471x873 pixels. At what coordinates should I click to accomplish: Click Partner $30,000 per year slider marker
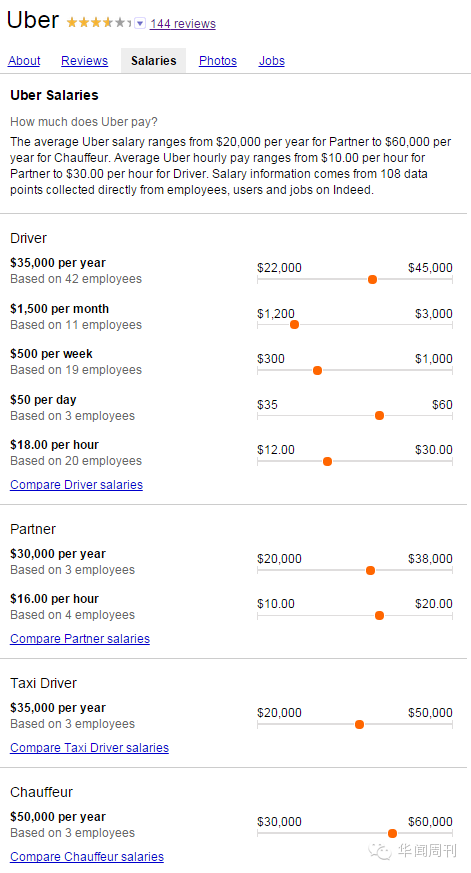pos(370,570)
